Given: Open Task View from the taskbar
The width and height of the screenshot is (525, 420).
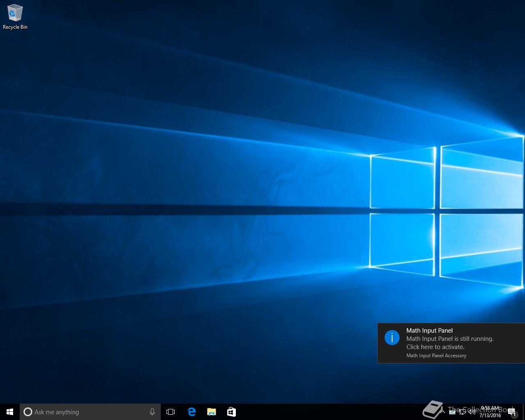Looking at the screenshot, I should [171, 412].
